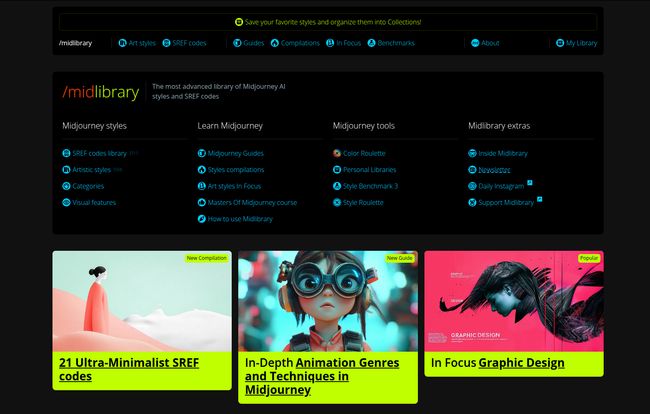Open the SREF codes library link
This screenshot has width=650, height=414.
(99, 153)
